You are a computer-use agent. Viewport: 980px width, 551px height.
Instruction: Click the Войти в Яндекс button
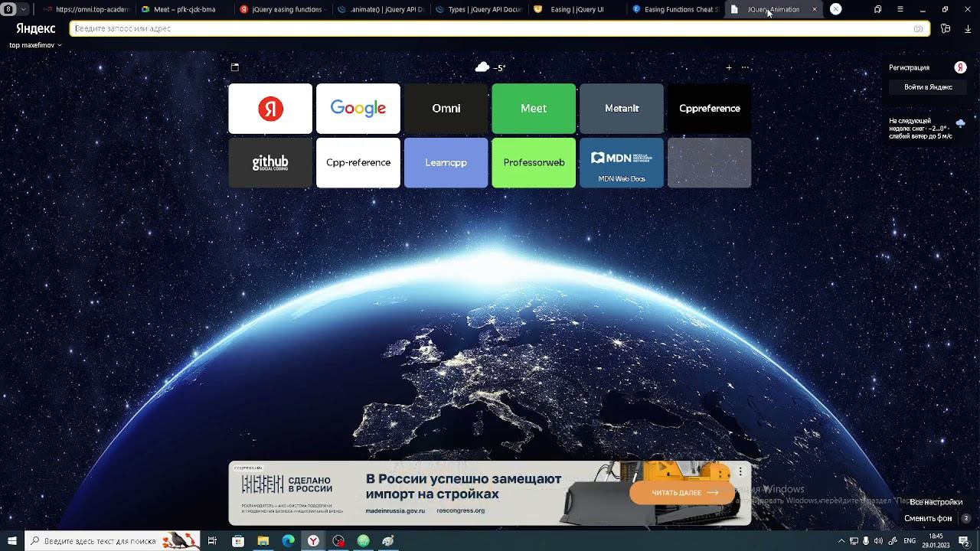pos(928,87)
